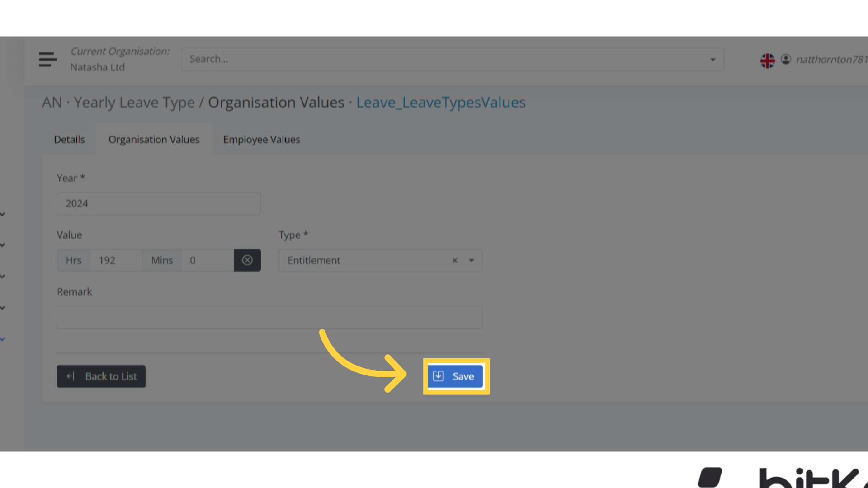The height and width of the screenshot is (488, 868).
Task: Open the Leave_LeaveTypesValues link
Action: point(441,102)
